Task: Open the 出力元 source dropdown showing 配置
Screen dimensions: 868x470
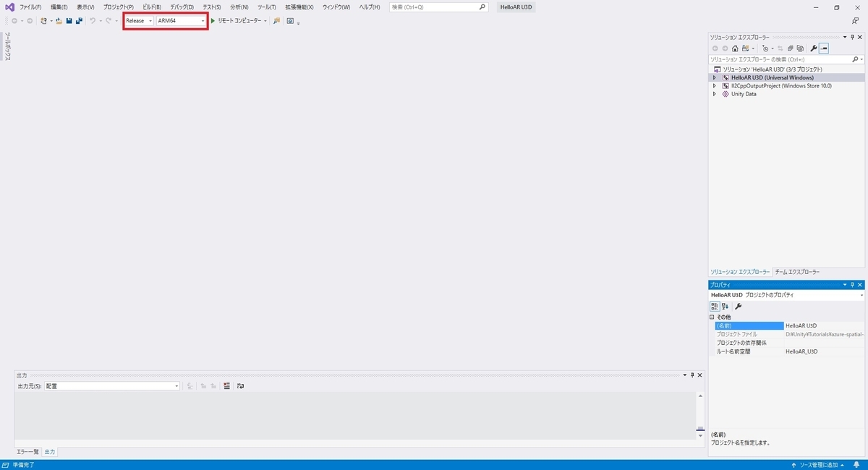Action: point(112,386)
